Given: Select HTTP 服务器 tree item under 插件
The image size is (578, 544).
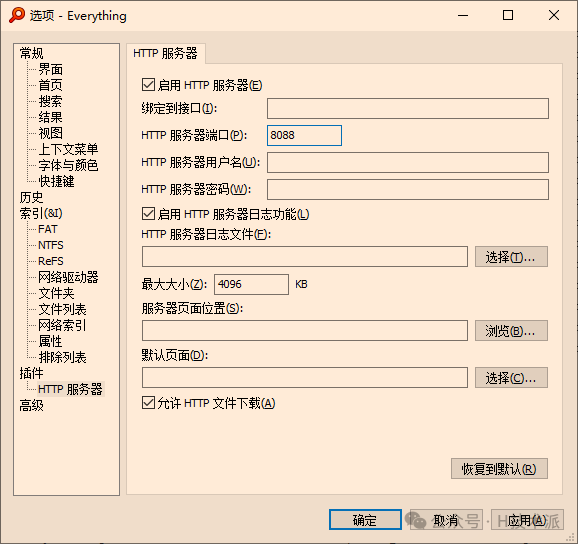Looking at the screenshot, I should 70,389.
